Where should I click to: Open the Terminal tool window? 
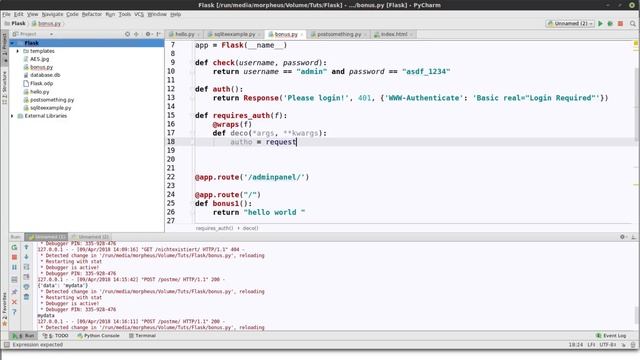pyautogui.click(x=142, y=336)
